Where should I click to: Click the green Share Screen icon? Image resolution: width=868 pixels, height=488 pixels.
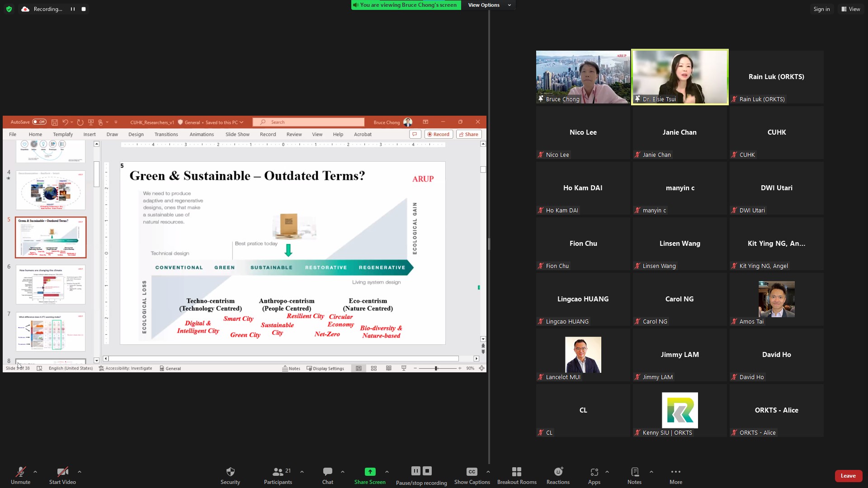370,472
